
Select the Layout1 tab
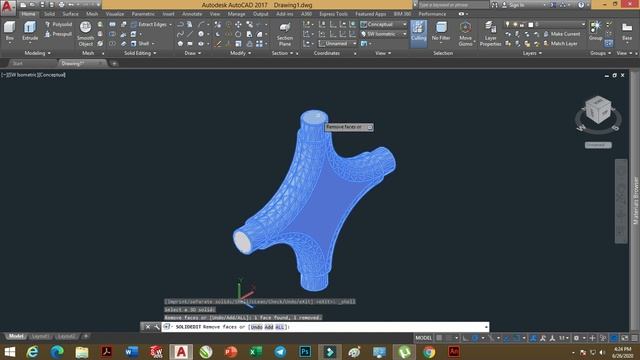(40, 336)
